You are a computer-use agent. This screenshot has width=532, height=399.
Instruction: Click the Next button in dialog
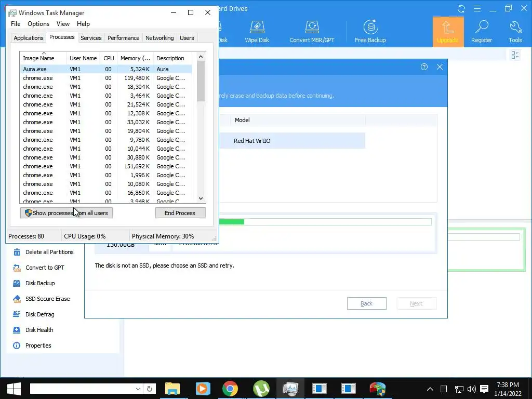point(416,303)
